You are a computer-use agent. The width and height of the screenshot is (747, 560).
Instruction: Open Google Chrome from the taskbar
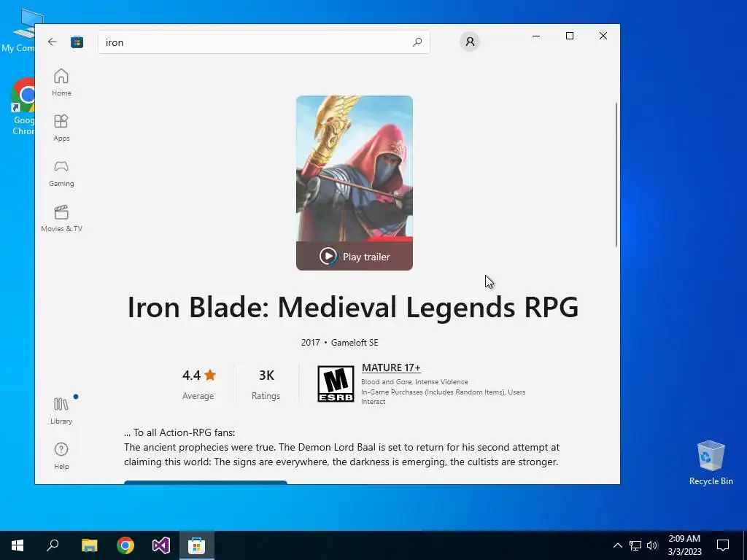[x=125, y=545]
